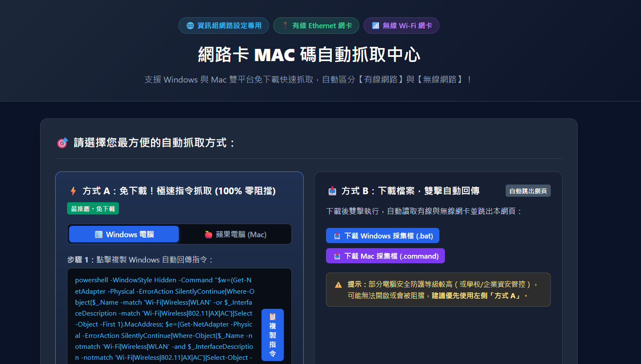Switch to the Windows 電腦 tab
Viewport: 641px width, 364px height.
pos(124,234)
